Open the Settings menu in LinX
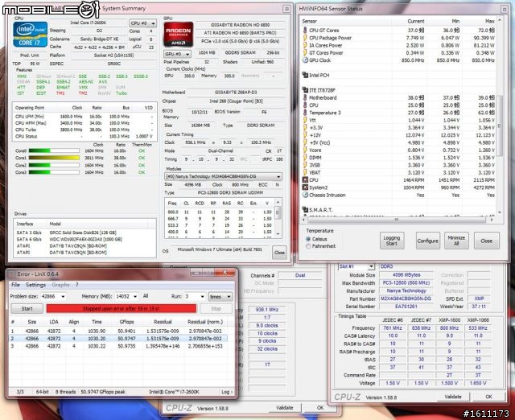The image size is (515, 420). [35, 285]
